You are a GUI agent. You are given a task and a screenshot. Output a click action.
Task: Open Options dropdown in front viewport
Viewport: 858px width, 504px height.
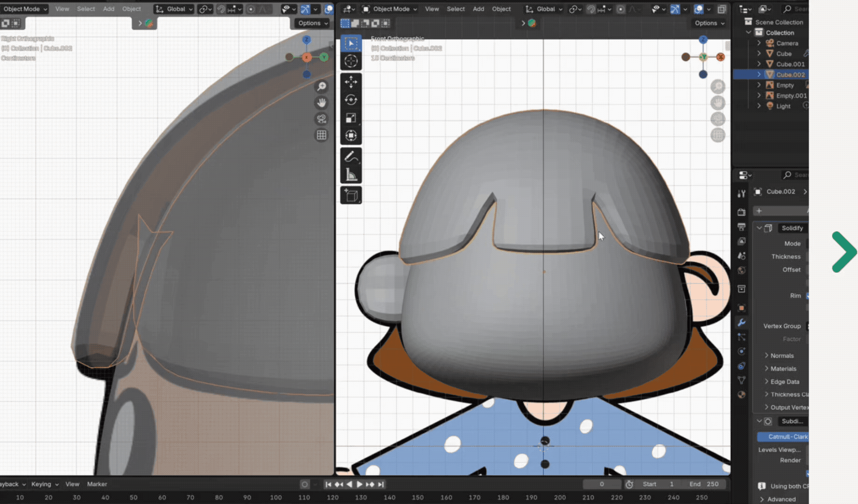click(710, 23)
